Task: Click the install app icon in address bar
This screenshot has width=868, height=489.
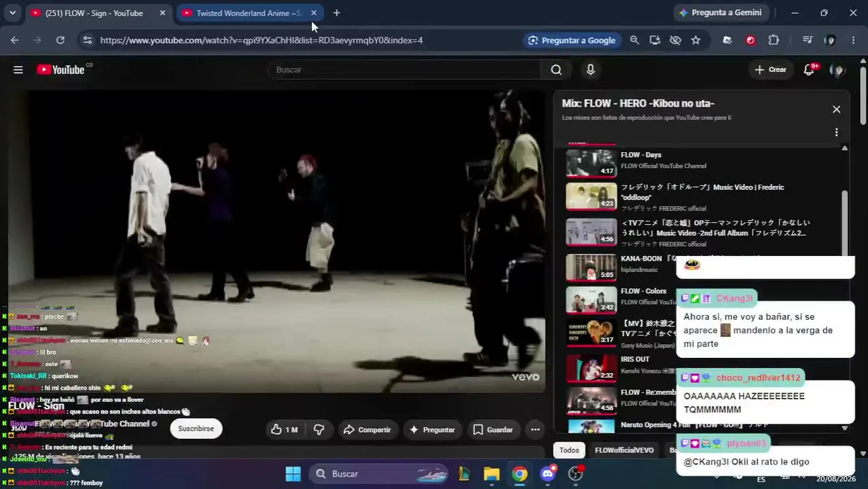Action: point(655,40)
